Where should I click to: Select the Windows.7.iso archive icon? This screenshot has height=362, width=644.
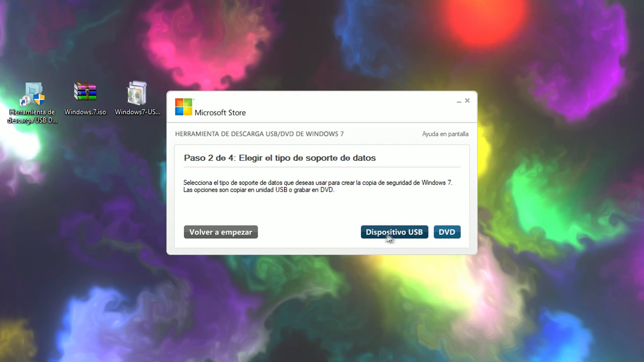[x=85, y=99]
